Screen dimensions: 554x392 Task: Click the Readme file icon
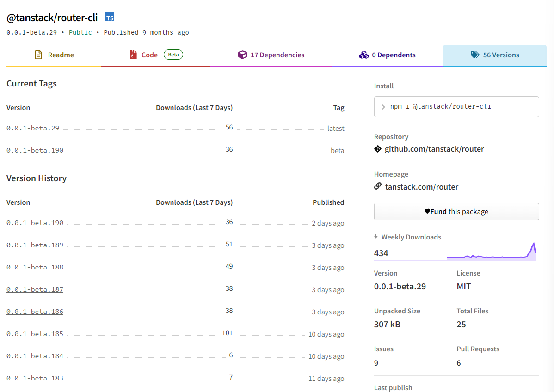(39, 55)
